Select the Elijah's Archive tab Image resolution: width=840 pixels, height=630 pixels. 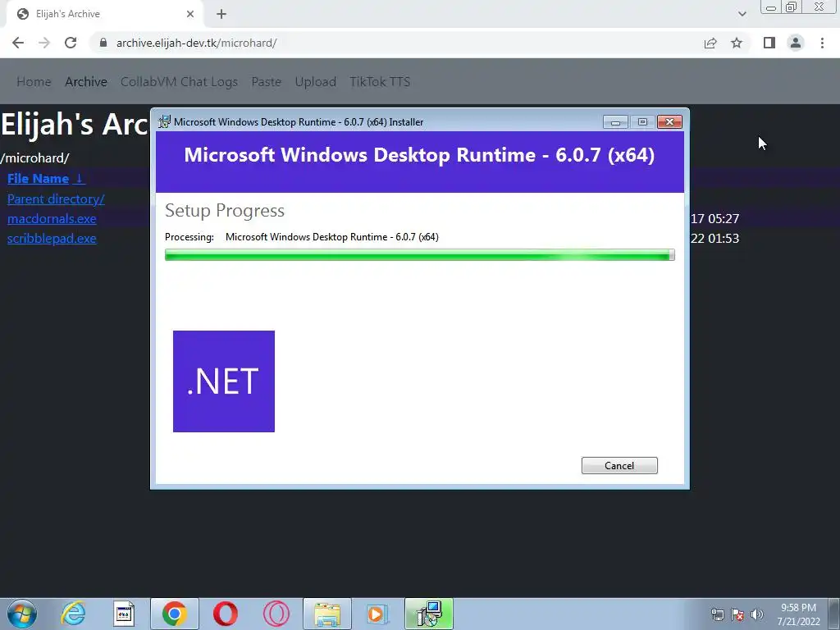104,14
